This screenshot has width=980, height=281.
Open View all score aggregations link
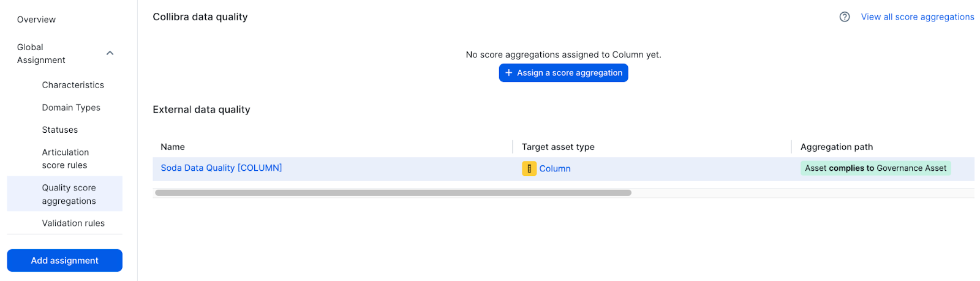pyautogui.click(x=917, y=17)
